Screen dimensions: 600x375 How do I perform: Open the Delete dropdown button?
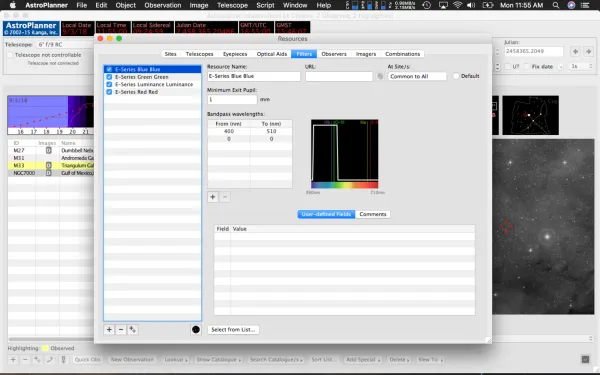pyautogui.click(x=399, y=360)
